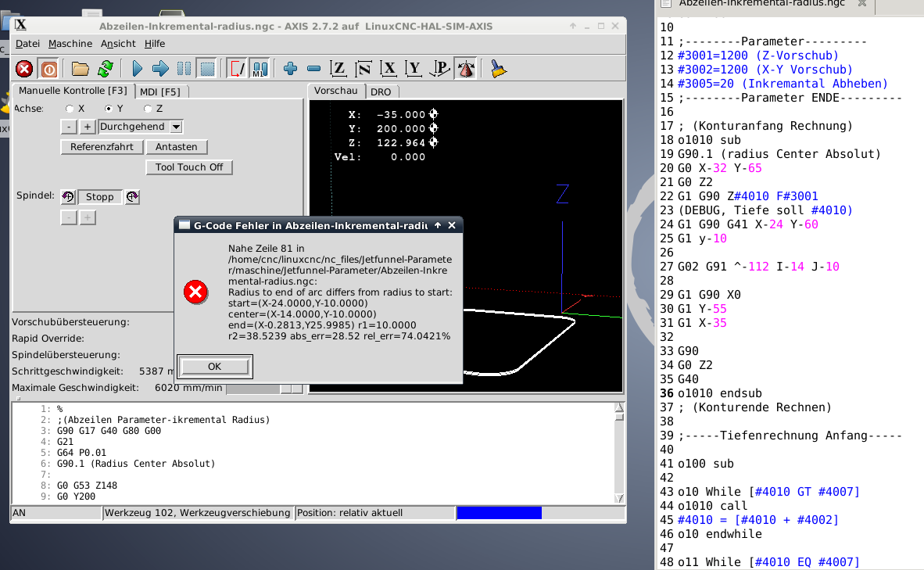Click the Antasten button
Screen dimensions: 924x570
[x=176, y=147]
